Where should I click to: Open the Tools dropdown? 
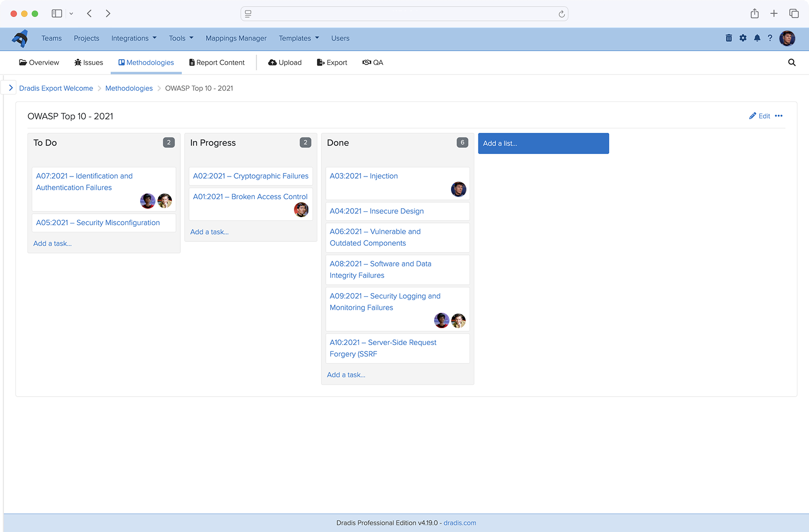[180, 38]
